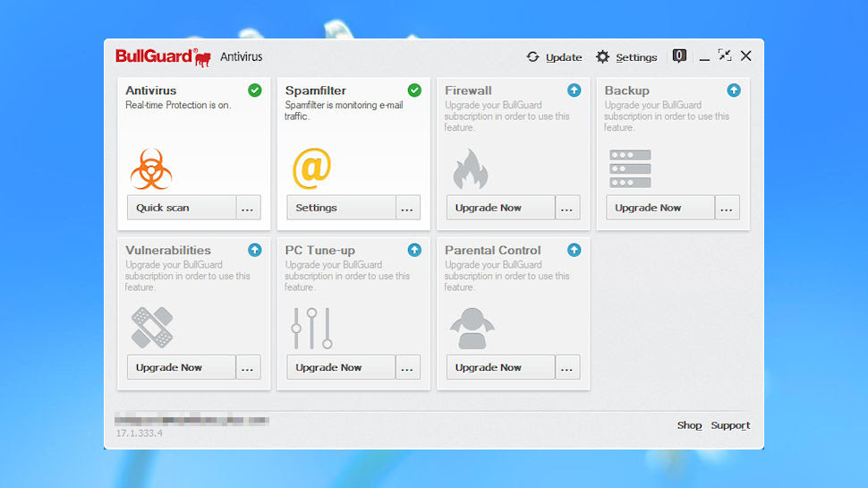Open the Settings gear icon
868x488 pixels.
602,56
